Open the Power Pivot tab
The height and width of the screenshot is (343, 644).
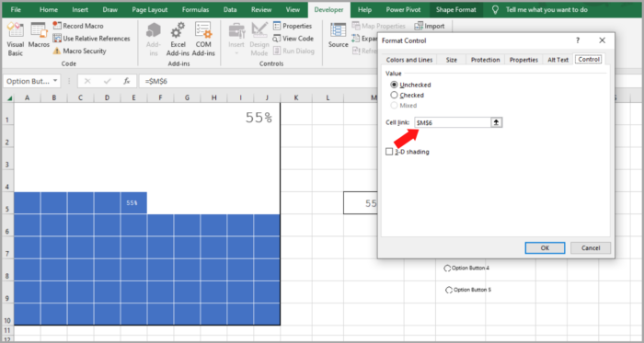[x=403, y=9]
